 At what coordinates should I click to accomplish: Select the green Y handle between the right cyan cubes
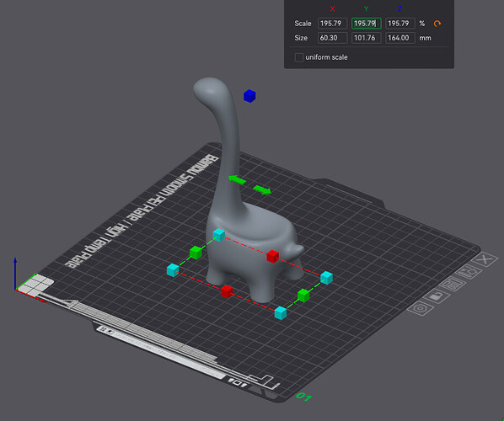coord(303,295)
